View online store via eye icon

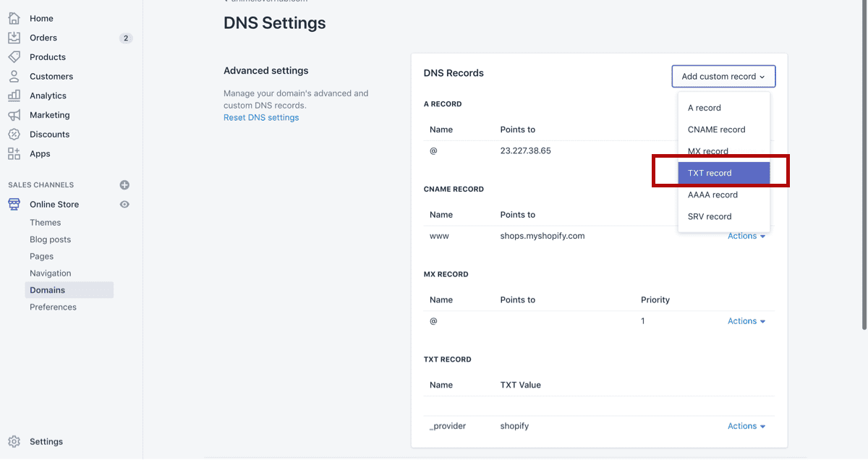coord(124,205)
